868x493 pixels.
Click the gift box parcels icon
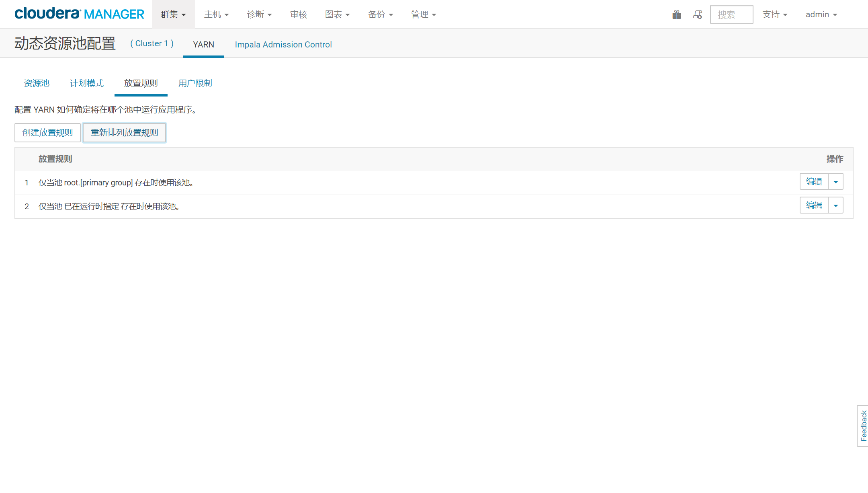(677, 15)
